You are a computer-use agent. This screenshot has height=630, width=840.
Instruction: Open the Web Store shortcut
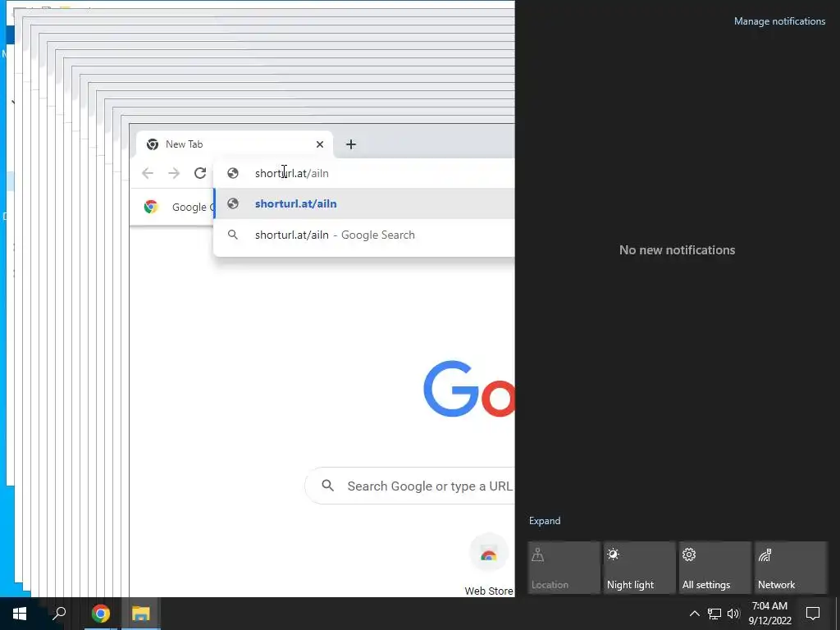tap(489, 565)
